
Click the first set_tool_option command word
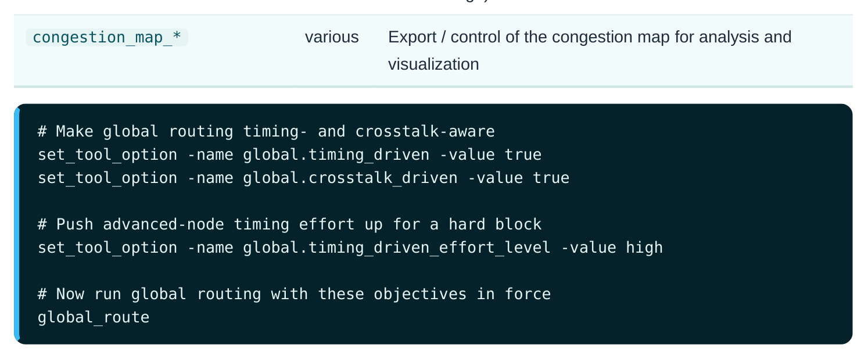pyautogui.click(x=107, y=155)
